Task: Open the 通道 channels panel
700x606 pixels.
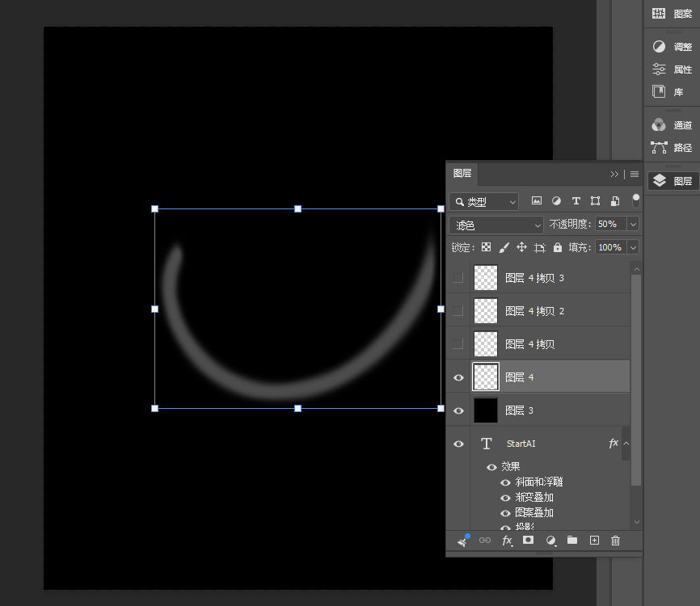Action: pyautogui.click(x=672, y=125)
